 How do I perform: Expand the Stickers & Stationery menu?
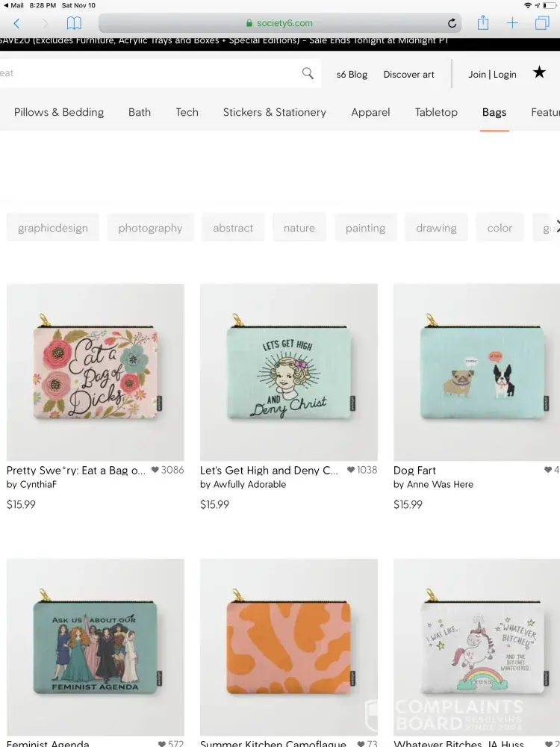point(274,112)
